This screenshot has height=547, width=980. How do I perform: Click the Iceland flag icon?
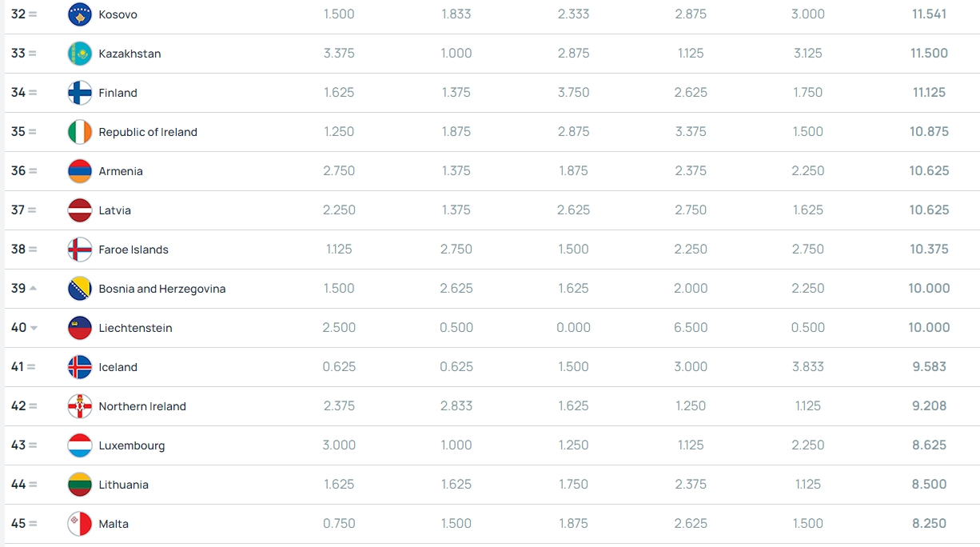pyautogui.click(x=80, y=367)
